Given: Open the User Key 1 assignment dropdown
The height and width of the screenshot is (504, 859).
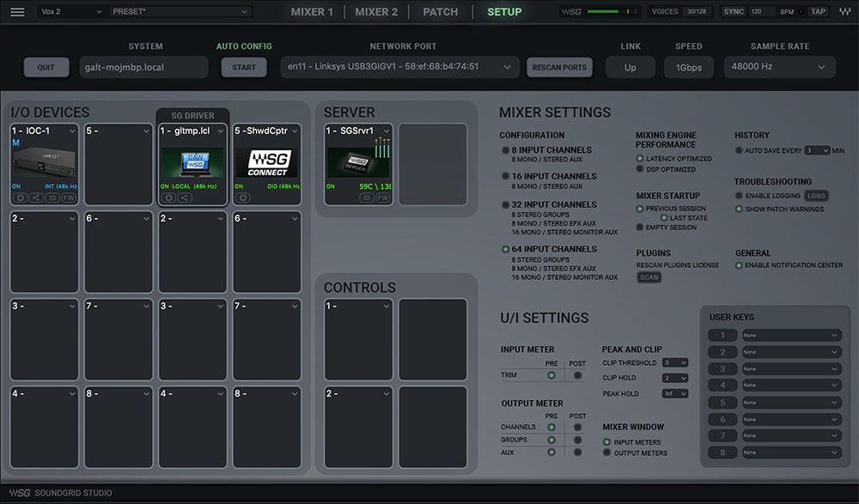Looking at the screenshot, I should coord(791,335).
